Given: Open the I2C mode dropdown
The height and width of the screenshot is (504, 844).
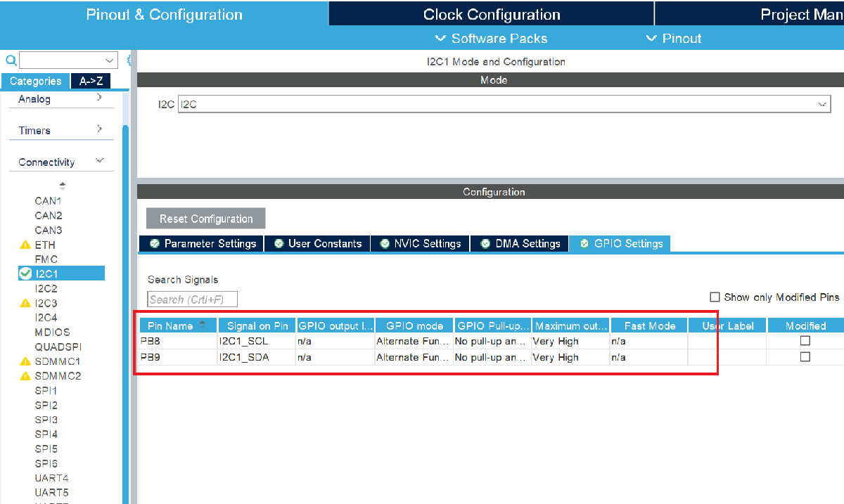Looking at the screenshot, I should [821, 103].
